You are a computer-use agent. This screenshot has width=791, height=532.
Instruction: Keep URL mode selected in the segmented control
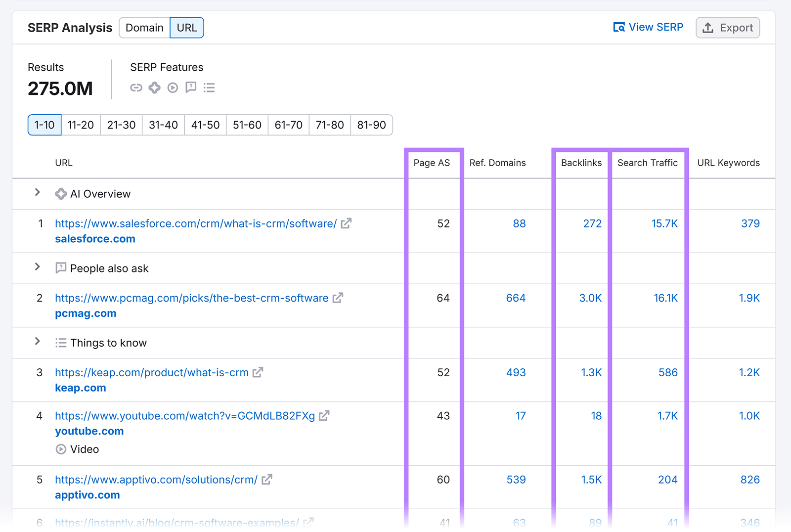click(186, 28)
